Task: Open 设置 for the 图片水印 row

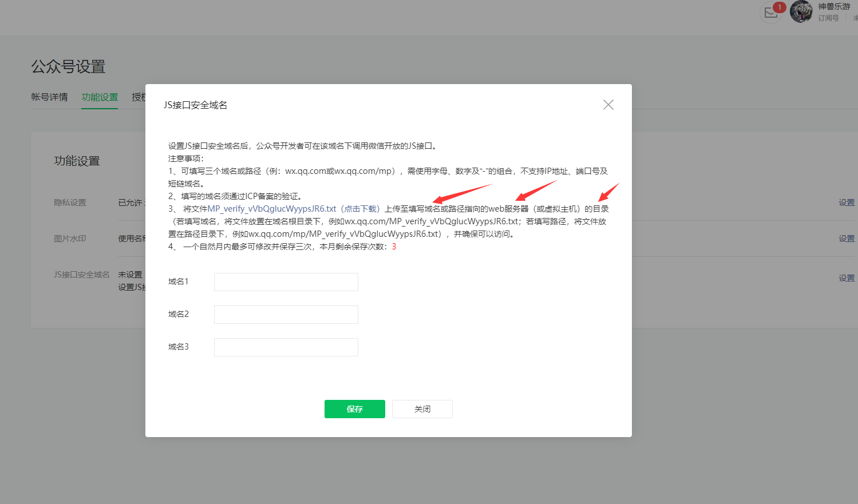Action: [846, 239]
